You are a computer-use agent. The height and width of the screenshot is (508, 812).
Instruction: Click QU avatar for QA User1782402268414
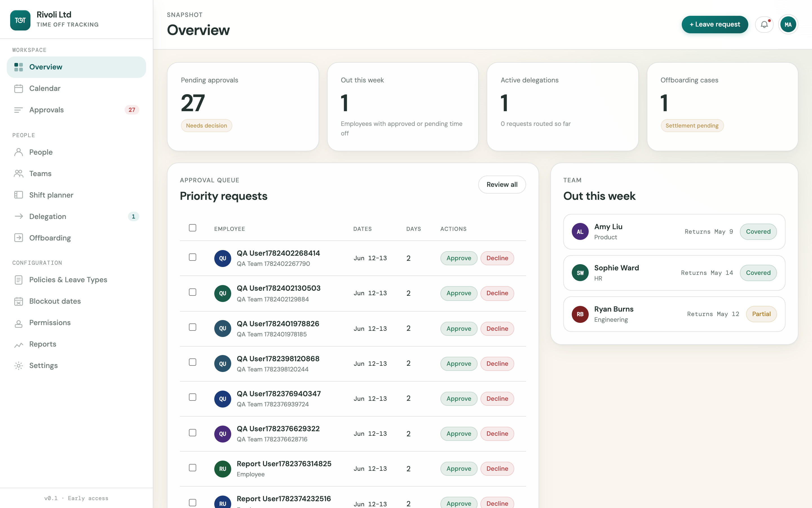point(222,258)
